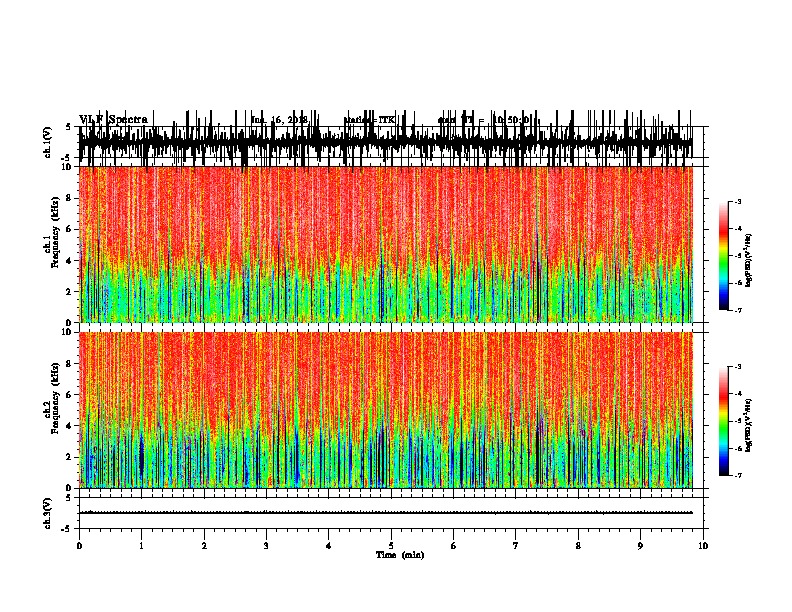
Task: Click the ch.2 spectrogram color bar
Action: tap(724, 421)
